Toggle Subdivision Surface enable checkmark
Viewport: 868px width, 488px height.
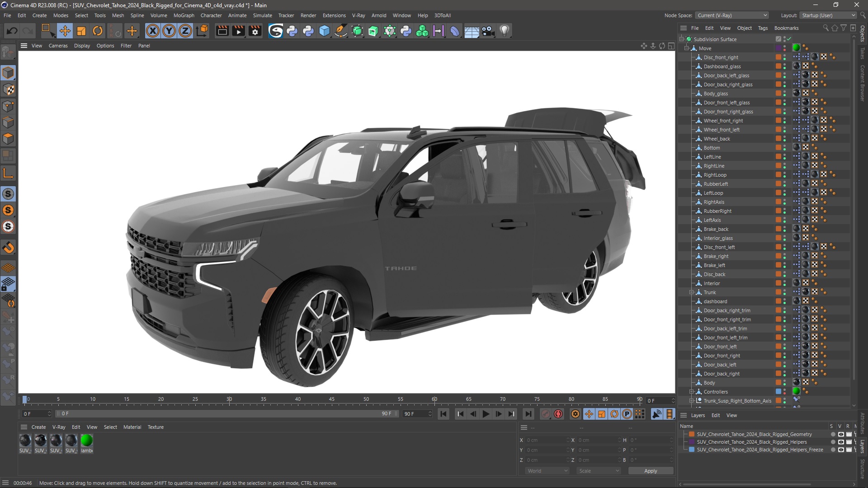click(x=789, y=39)
